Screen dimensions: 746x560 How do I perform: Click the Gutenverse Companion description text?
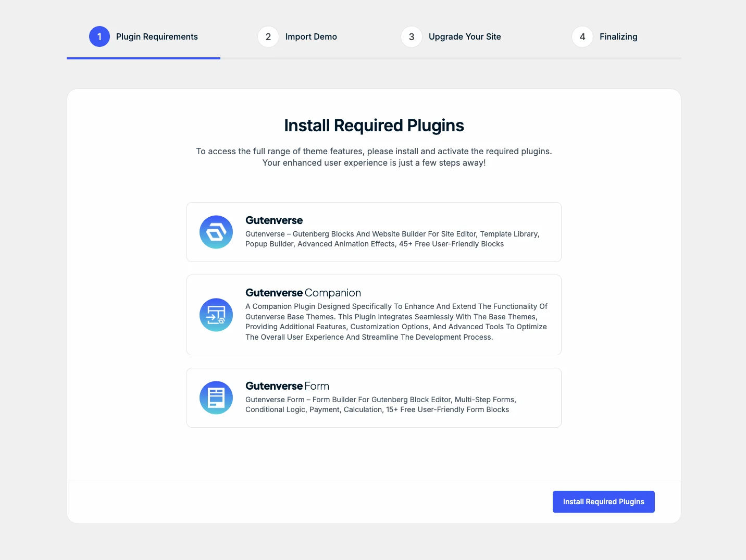point(396,321)
